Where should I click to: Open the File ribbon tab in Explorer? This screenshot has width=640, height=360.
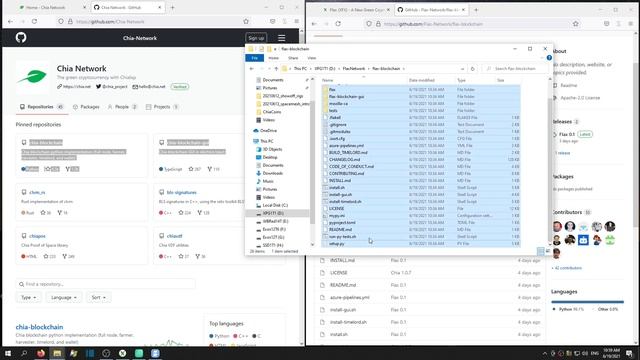click(255, 58)
